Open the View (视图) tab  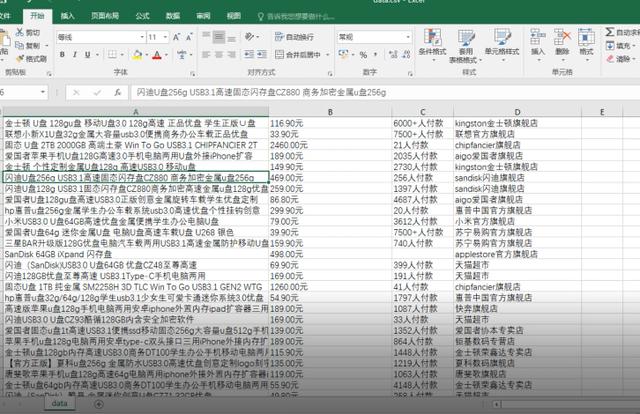(x=233, y=16)
